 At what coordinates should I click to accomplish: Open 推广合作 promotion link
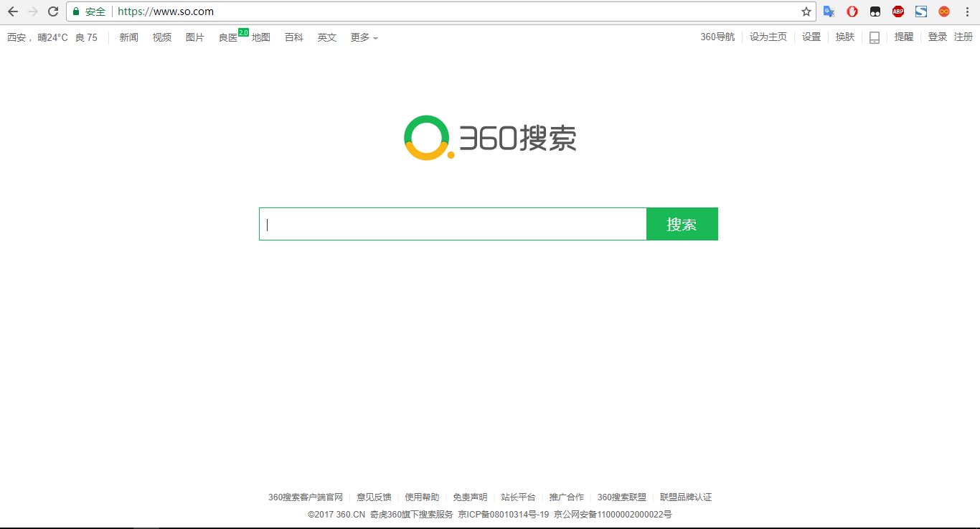pos(567,497)
